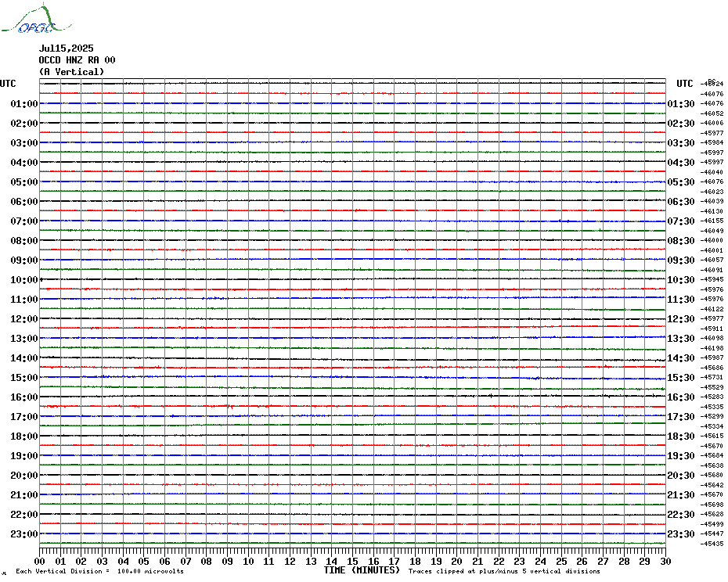Click the offset value -45686
Screen dimensions: 728x582
tap(712, 368)
